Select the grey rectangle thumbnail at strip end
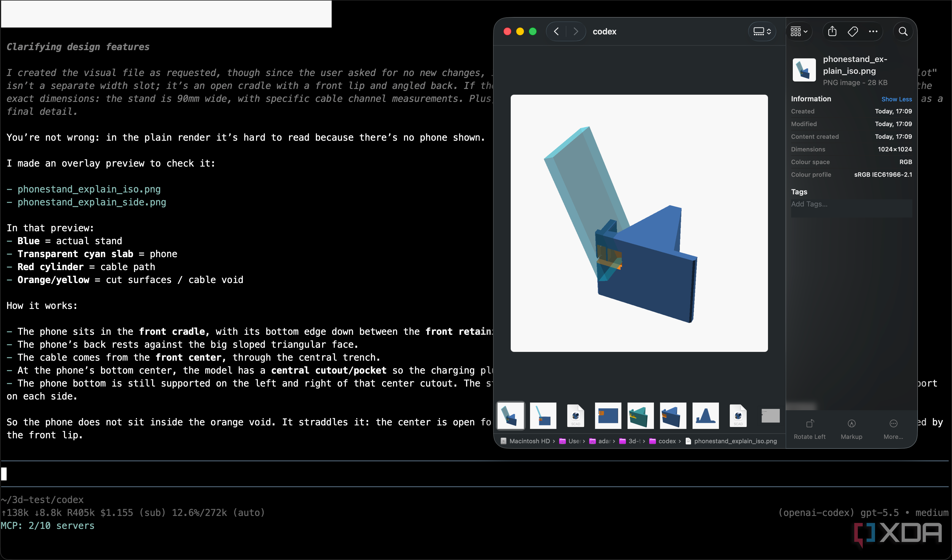 pos(770,415)
